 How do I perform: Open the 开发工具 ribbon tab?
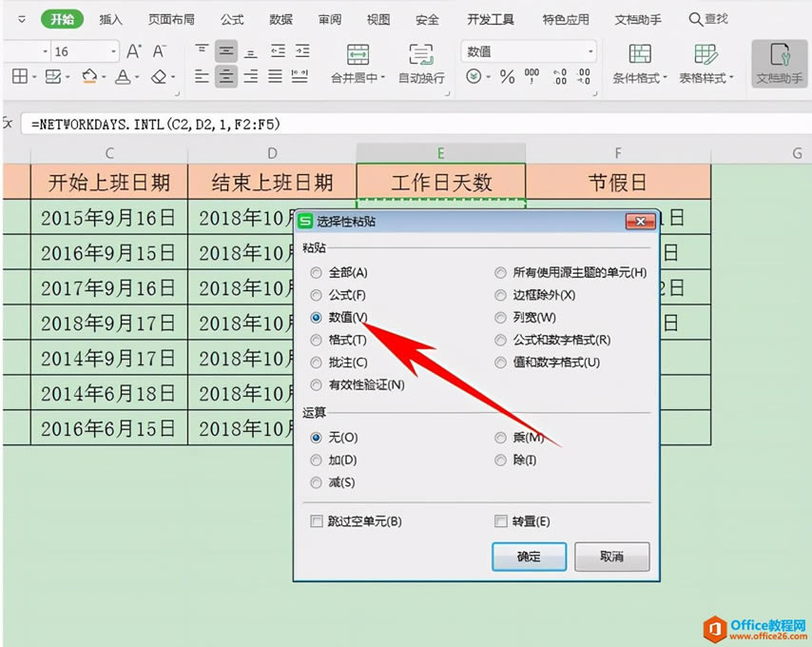[490, 20]
